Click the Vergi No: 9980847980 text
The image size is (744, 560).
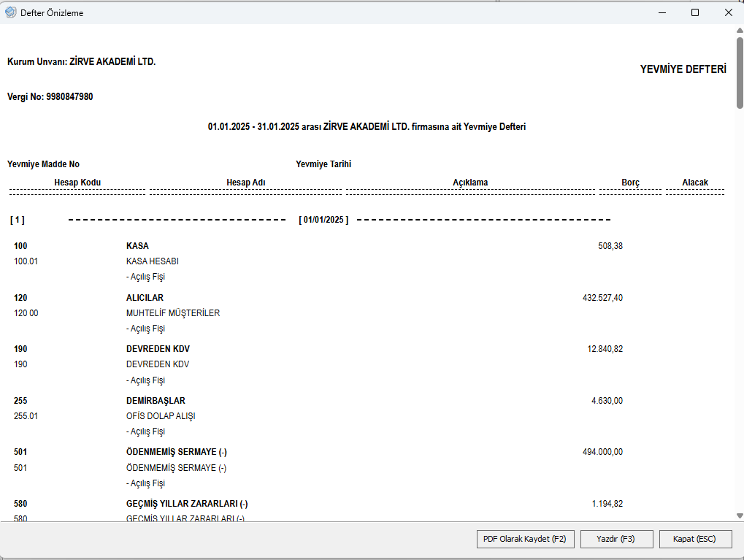[x=50, y=97]
